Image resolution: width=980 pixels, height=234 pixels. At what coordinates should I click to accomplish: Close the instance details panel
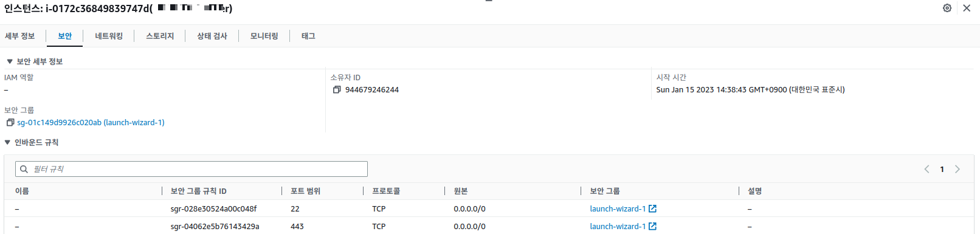click(967, 8)
